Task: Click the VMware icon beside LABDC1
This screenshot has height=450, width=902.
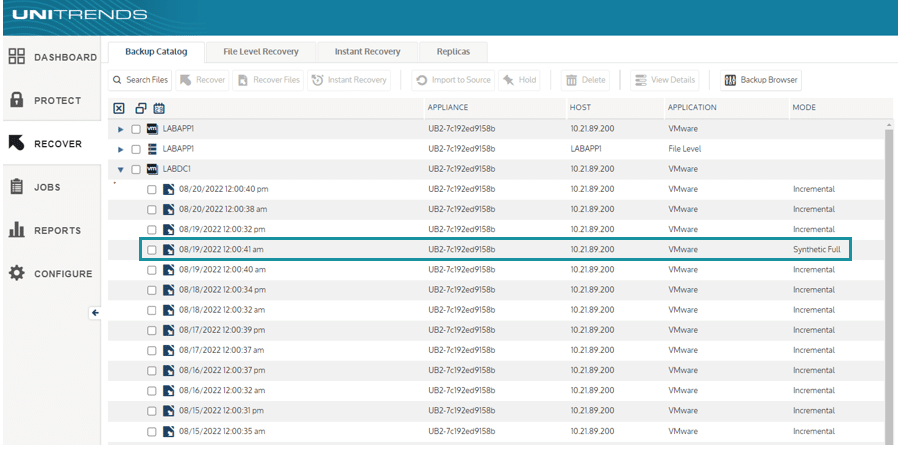Action: pos(152,169)
